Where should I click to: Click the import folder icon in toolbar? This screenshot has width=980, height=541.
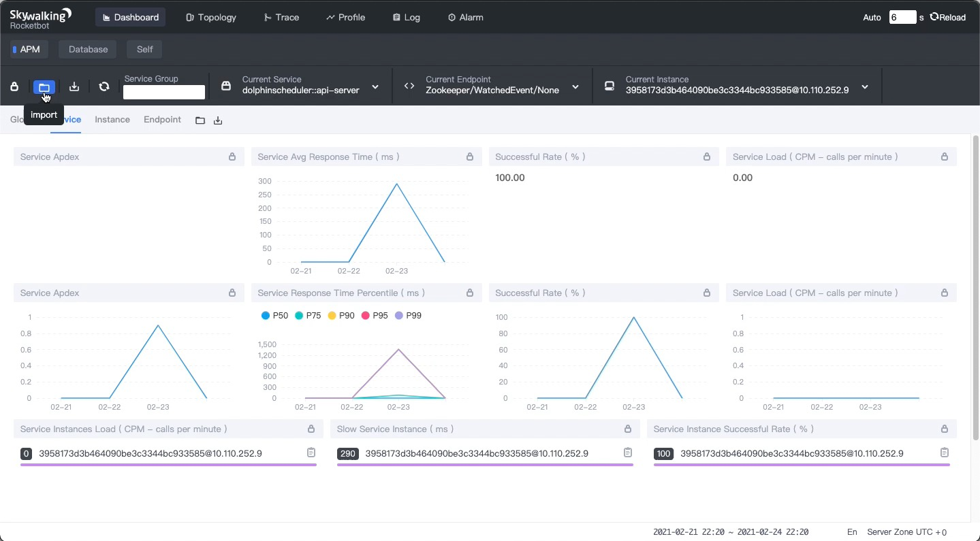pyautogui.click(x=44, y=87)
